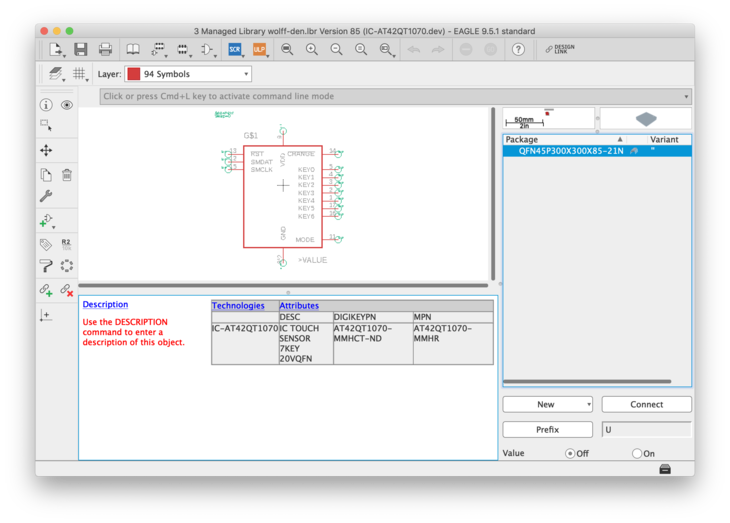
Task: Click the Info tool icon
Action: (46, 105)
